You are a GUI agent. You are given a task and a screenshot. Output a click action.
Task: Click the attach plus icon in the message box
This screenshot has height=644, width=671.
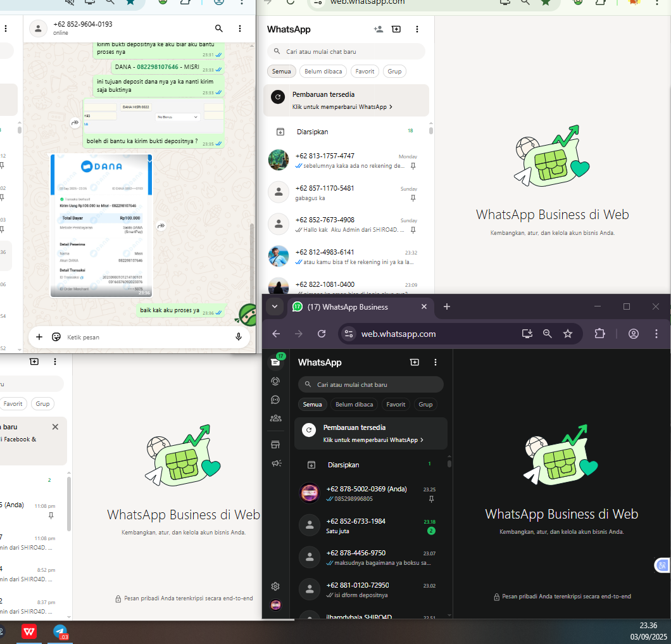point(39,337)
